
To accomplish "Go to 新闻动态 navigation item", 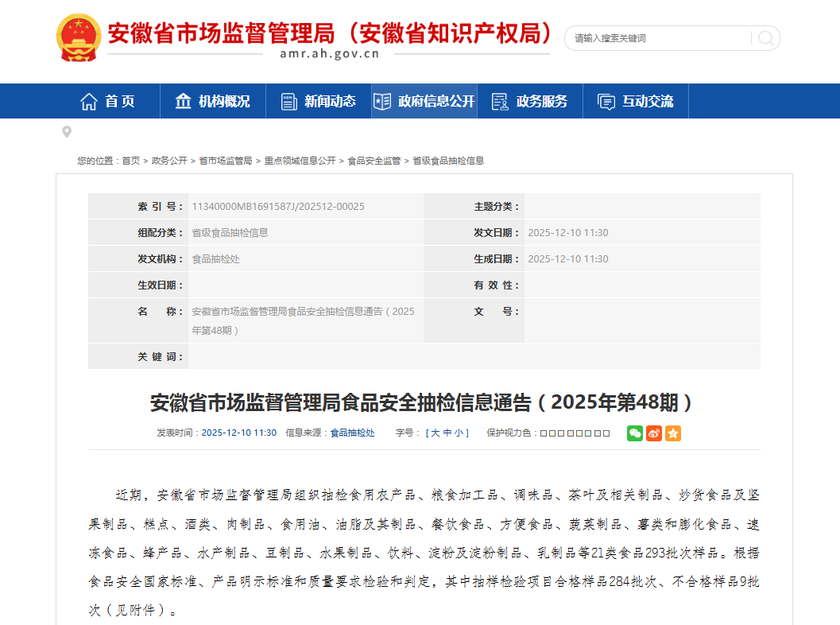I will (x=318, y=101).
